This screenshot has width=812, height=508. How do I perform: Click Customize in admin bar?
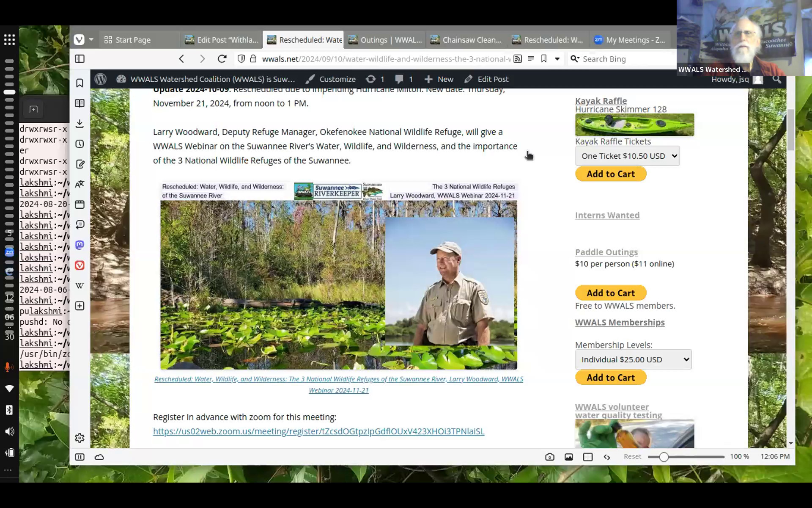coord(331,79)
